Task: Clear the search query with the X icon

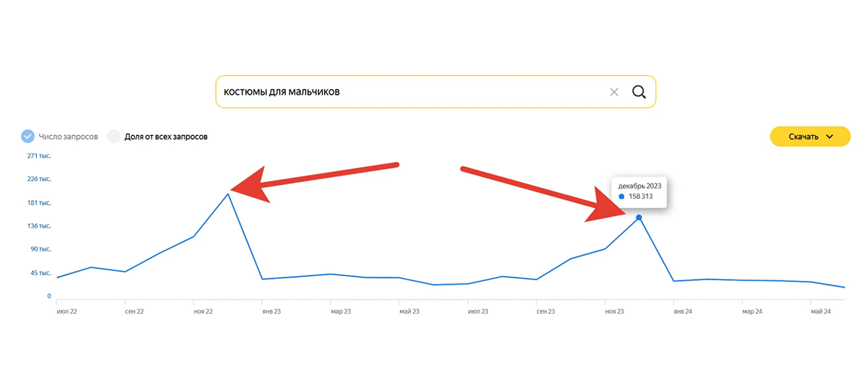Action: (x=614, y=92)
